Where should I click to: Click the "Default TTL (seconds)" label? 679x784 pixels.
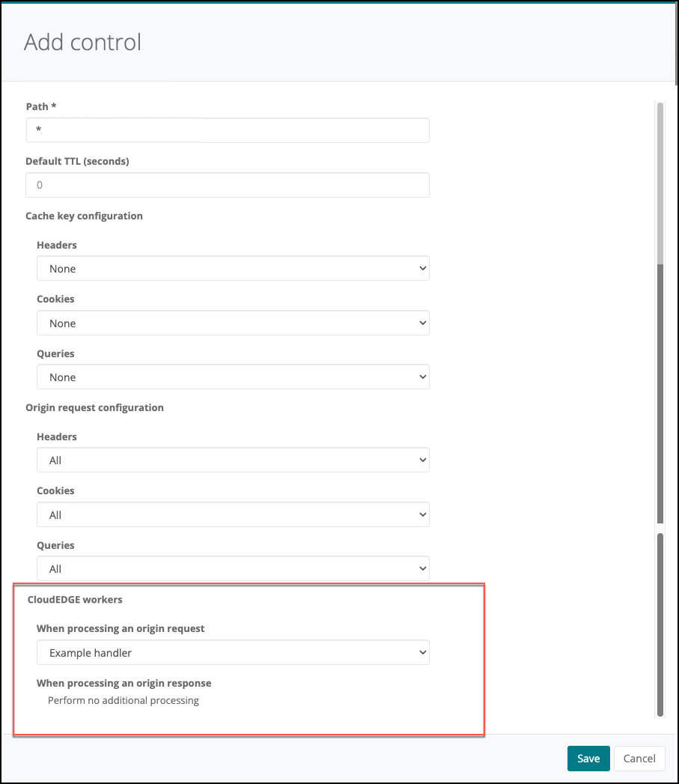[x=77, y=161]
